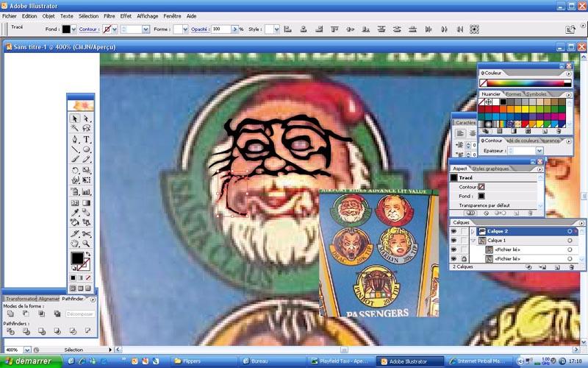Click the large black Fill box in toolbox
This screenshot has height=368, width=588.
(77, 258)
